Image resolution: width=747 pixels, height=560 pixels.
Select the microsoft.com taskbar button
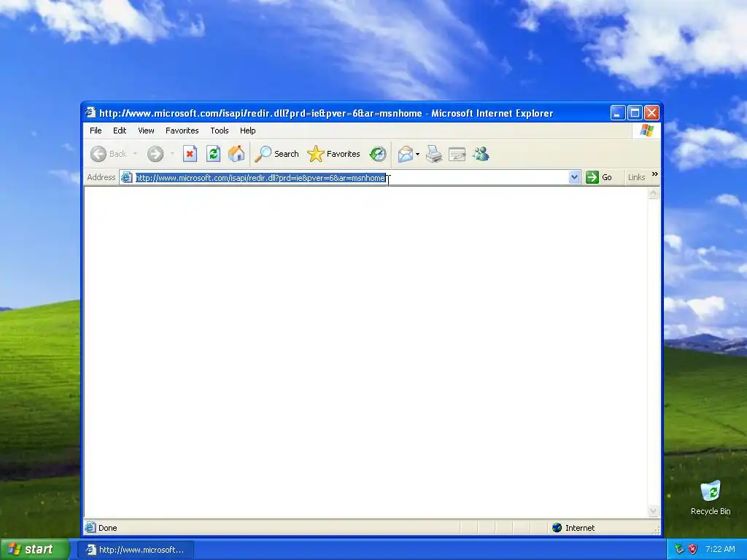[136, 550]
